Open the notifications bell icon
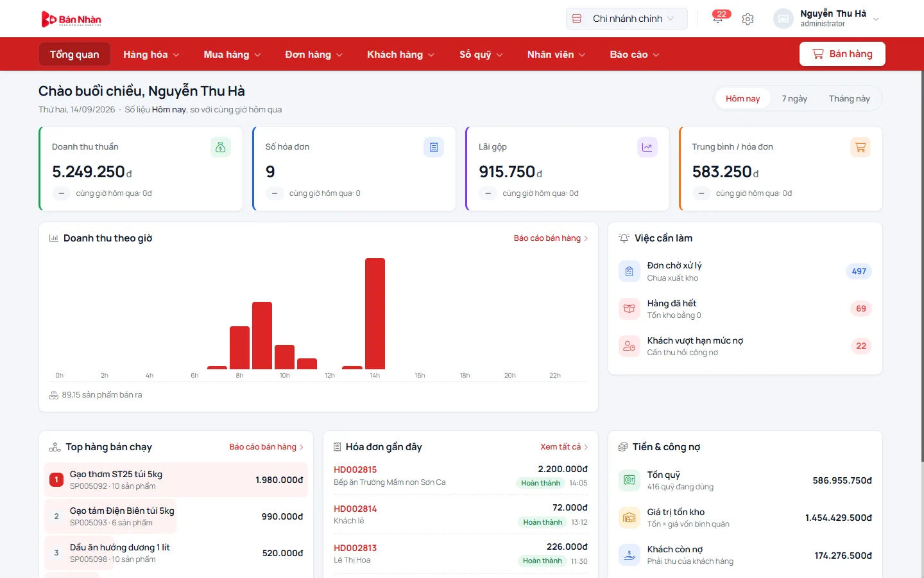Image resolution: width=924 pixels, height=578 pixels. 718,19
